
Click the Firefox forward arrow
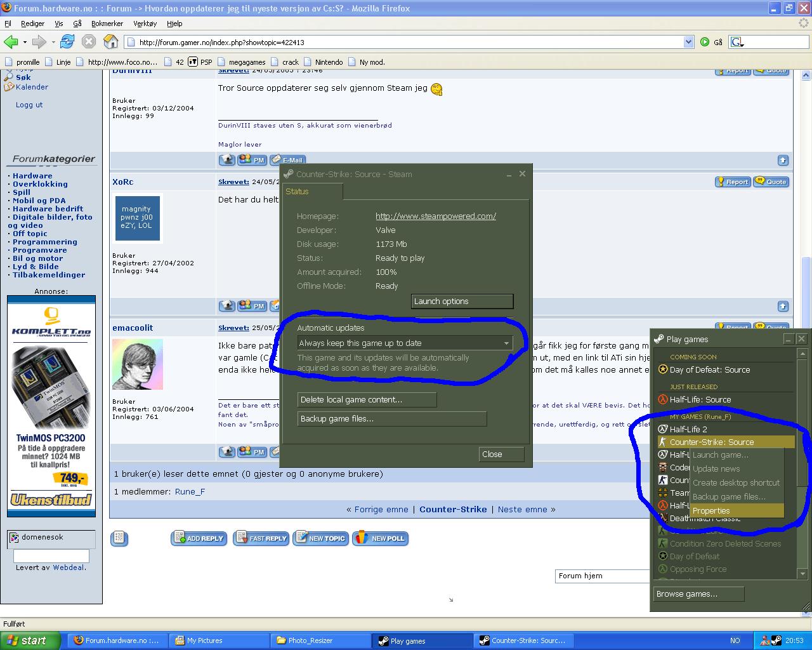tap(39, 42)
